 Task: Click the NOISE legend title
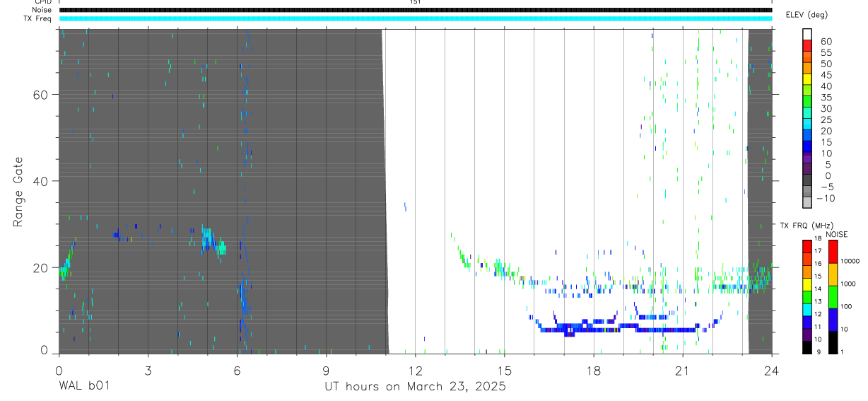click(836, 234)
